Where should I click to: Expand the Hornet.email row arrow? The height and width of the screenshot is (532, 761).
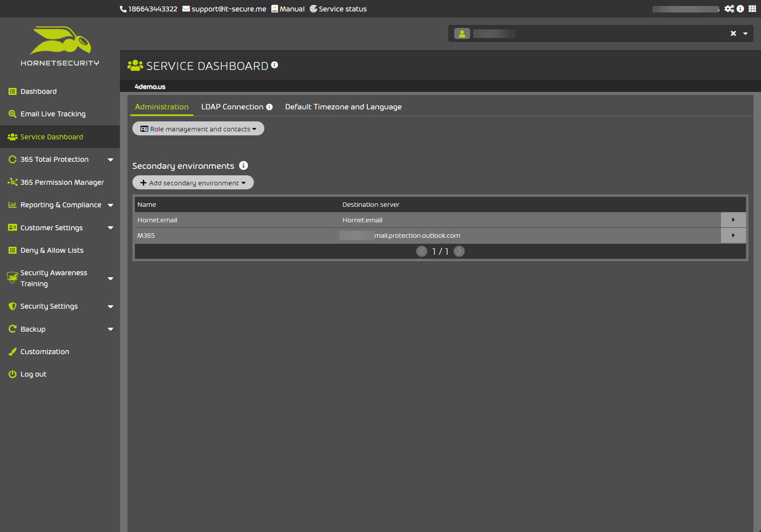[733, 220]
